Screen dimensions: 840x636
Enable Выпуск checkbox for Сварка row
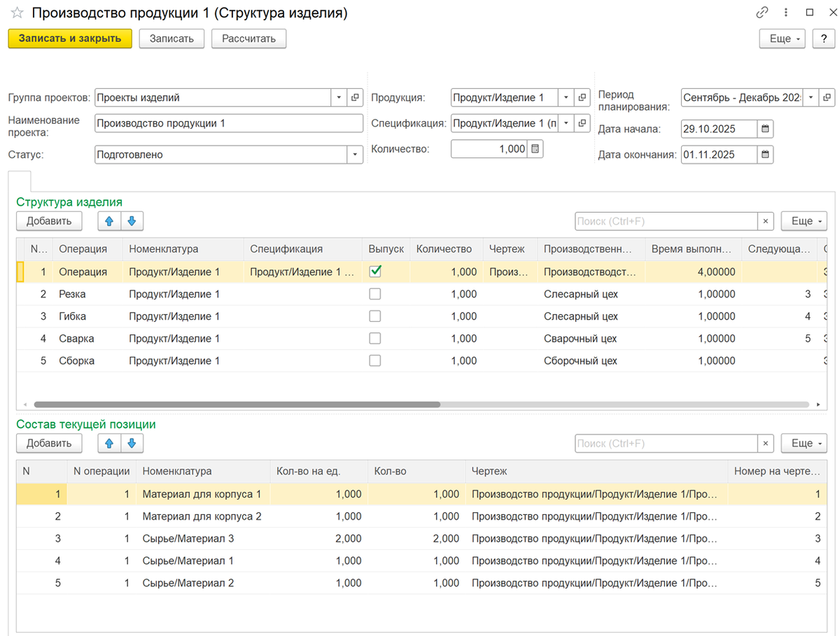(x=375, y=339)
